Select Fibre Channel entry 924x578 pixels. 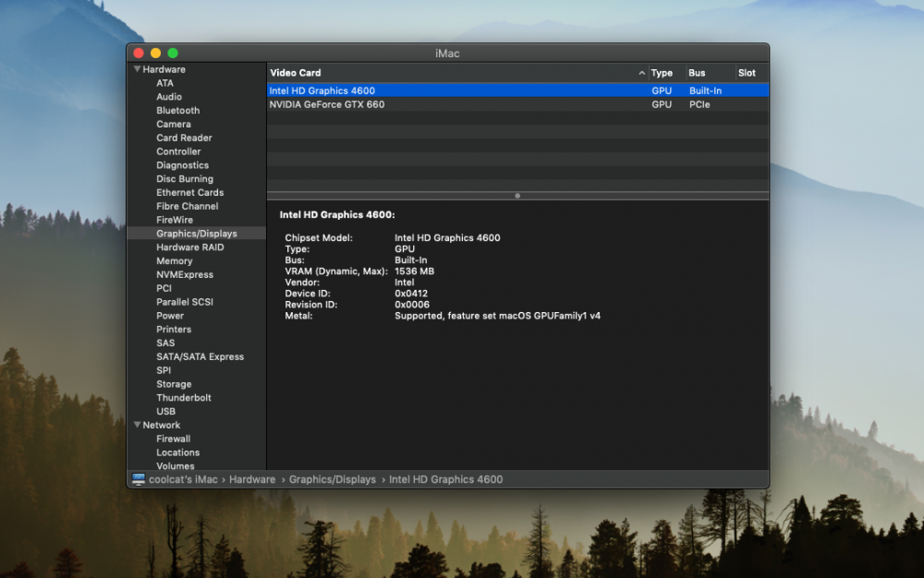[x=187, y=206]
